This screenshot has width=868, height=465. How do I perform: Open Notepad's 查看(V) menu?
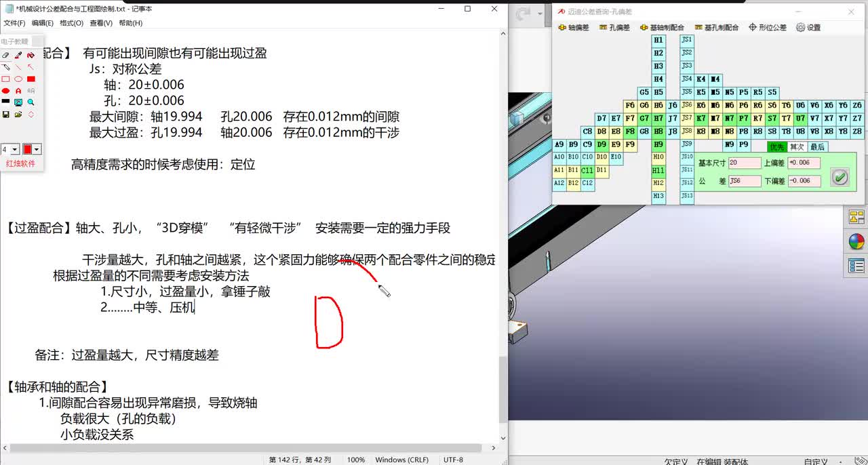[x=101, y=23]
